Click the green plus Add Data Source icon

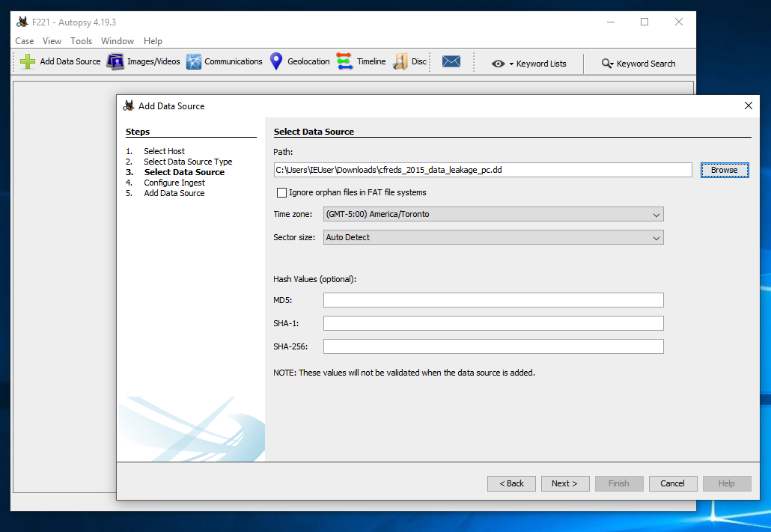(x=28, y=61)
